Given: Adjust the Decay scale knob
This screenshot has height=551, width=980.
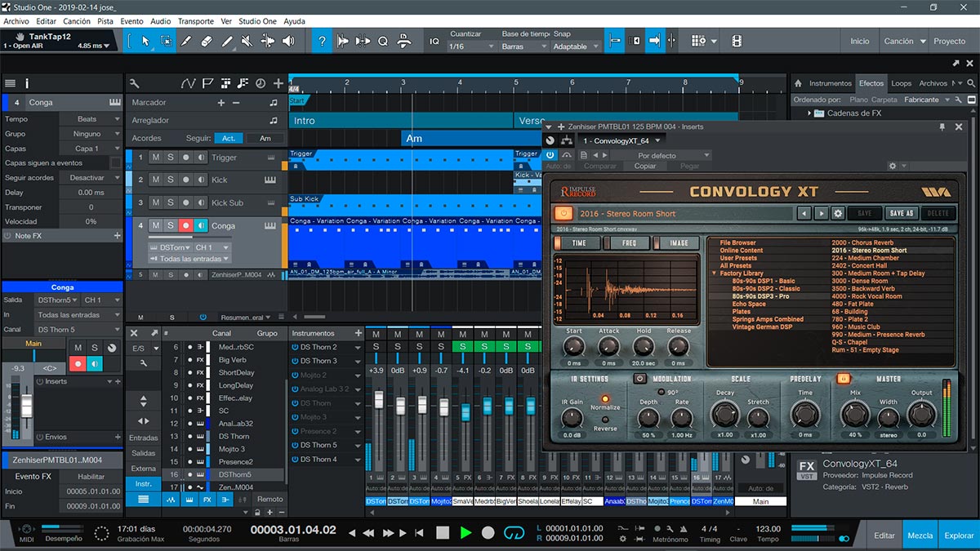Looking at the screenshot, I should pos(724,415).
